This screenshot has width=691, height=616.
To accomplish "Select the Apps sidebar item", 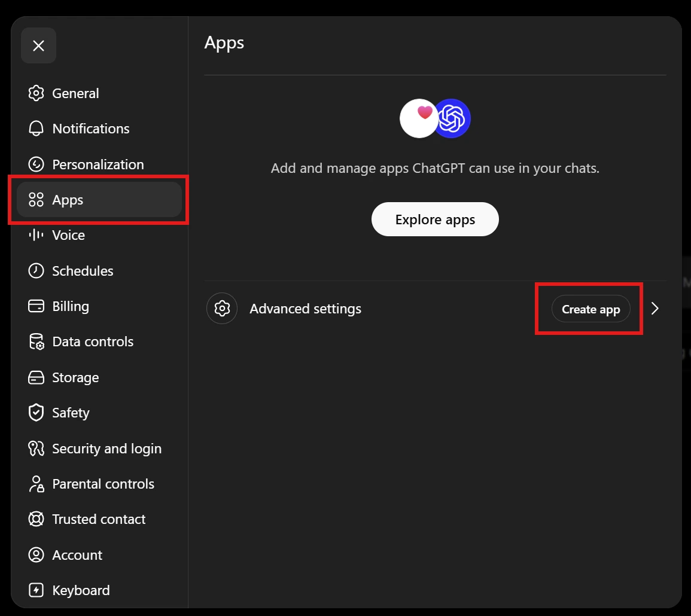I will pos(99,200).
